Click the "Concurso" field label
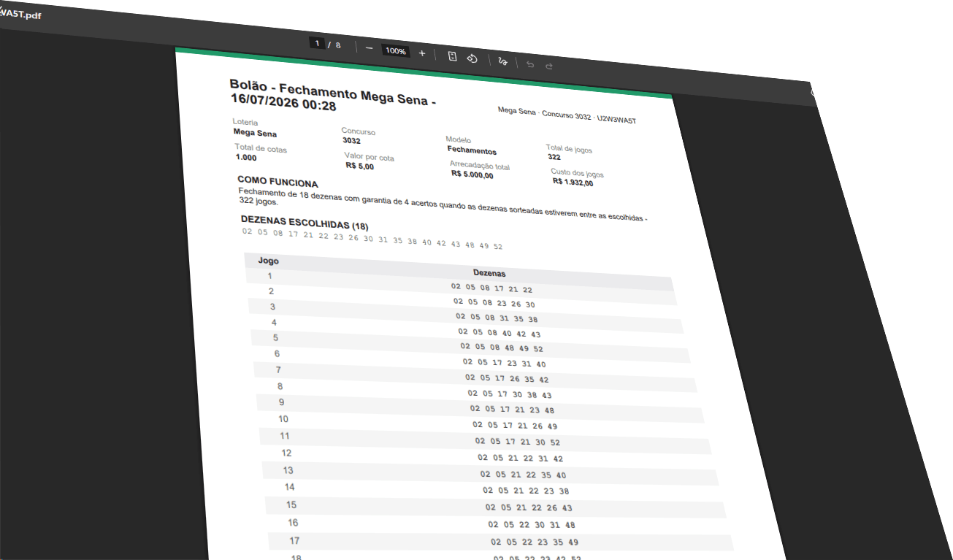The image size is (953, 560). (x=359, y=131)
